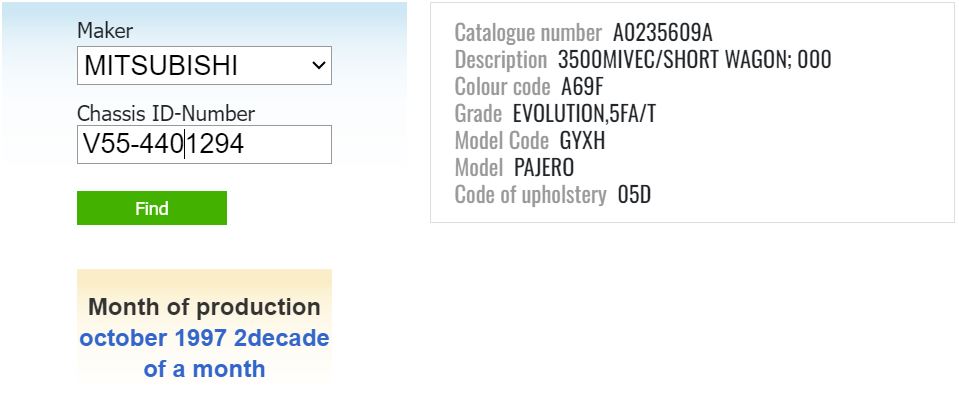The height and width of the screenshot is (402, 959).
Task: Click the Maker dropdown chevron arrow
Action: pos(319,66)
